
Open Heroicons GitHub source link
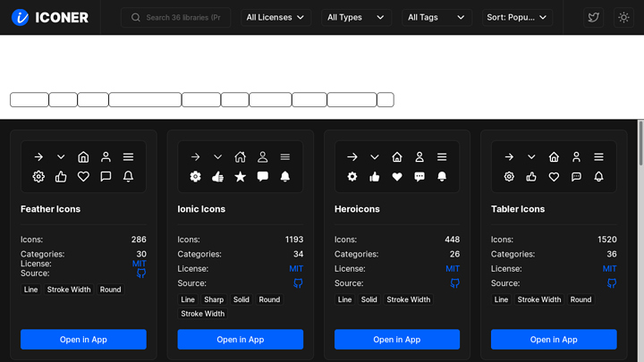454,283
